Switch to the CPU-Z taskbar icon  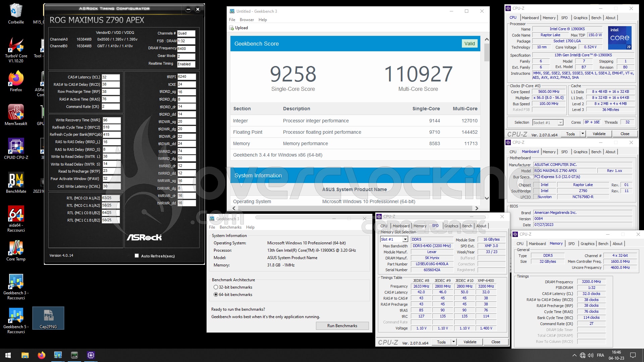point(91,355)
